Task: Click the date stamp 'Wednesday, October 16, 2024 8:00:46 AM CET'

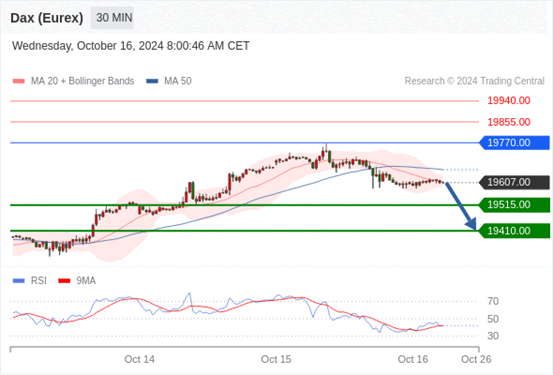Action: click(x=130, y=46)
